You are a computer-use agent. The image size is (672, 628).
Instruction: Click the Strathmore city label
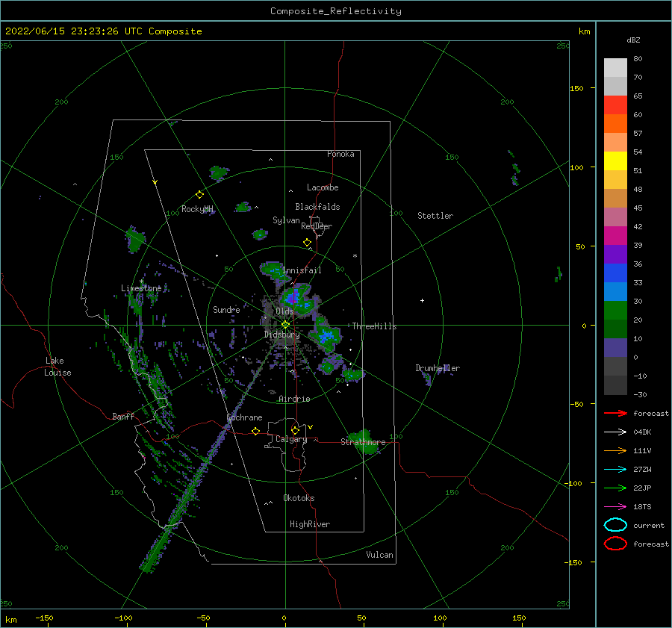(x=363, y=442)
